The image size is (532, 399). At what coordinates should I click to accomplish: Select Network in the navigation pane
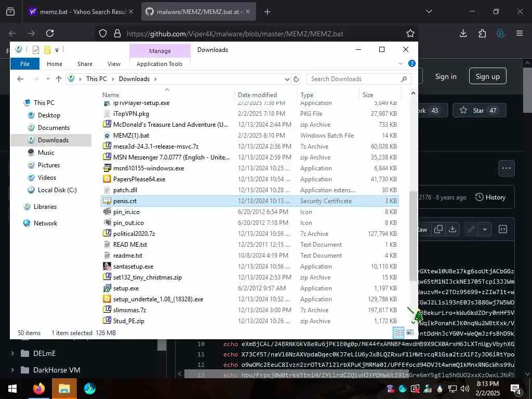pos(45,223)
